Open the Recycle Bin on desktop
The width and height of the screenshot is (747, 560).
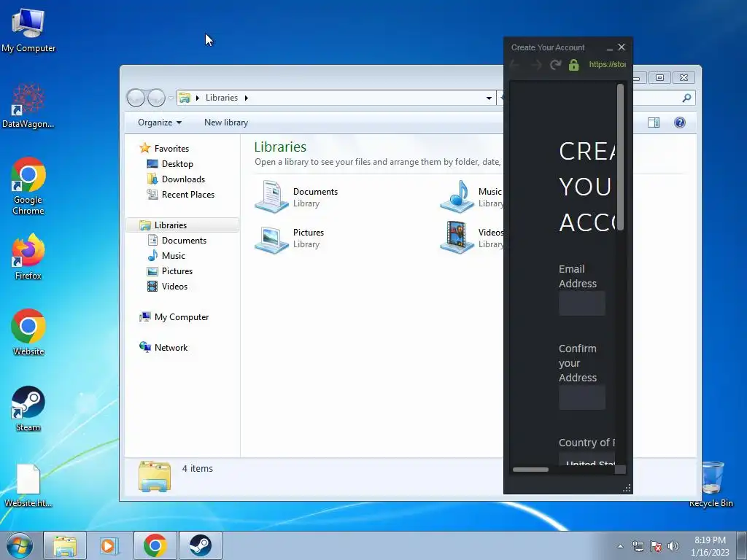click(711, 484)
